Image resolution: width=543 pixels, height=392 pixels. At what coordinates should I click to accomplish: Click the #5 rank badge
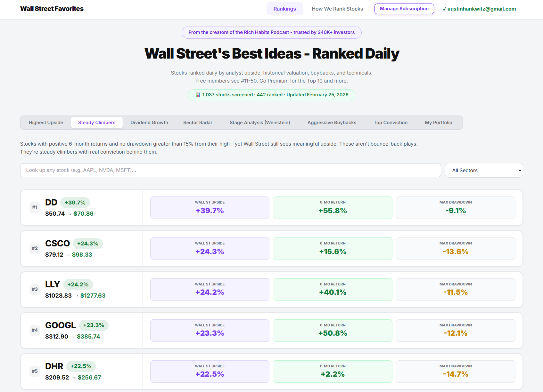click(35, 371)
